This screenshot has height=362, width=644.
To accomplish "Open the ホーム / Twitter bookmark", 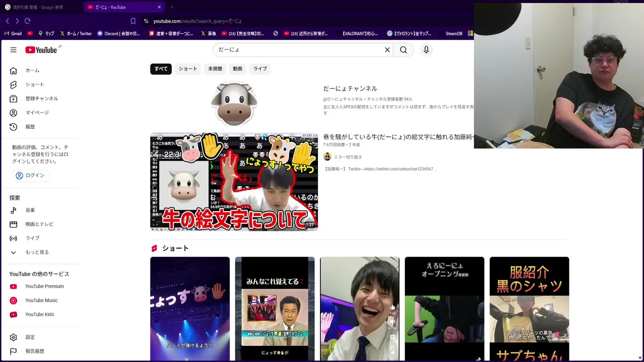I will [x=76, y=34].
